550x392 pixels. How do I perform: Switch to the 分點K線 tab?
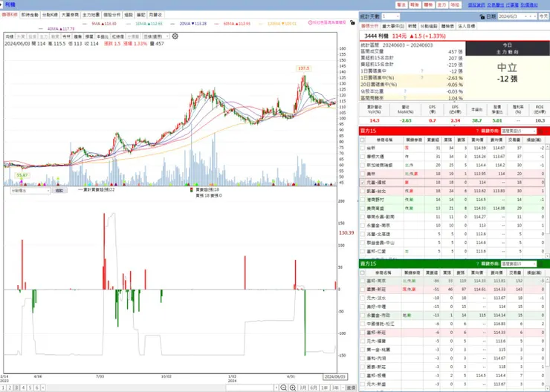[x=50, y=15]
